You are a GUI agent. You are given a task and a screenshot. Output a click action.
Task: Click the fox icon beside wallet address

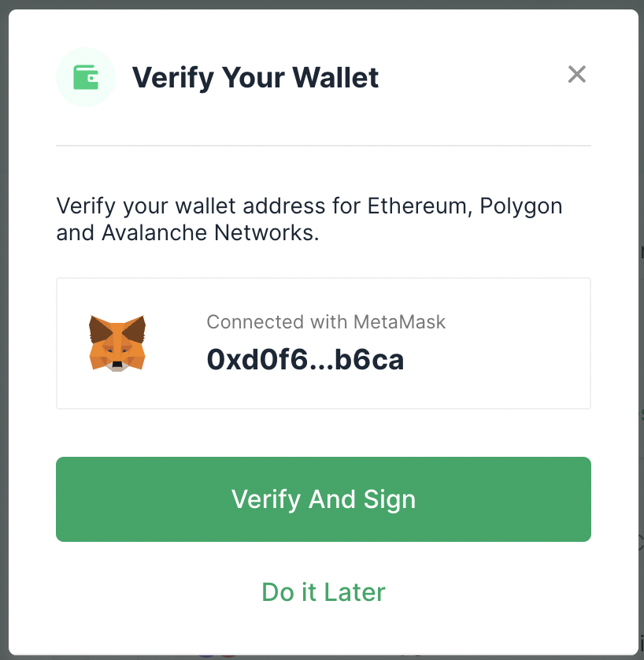117,343
